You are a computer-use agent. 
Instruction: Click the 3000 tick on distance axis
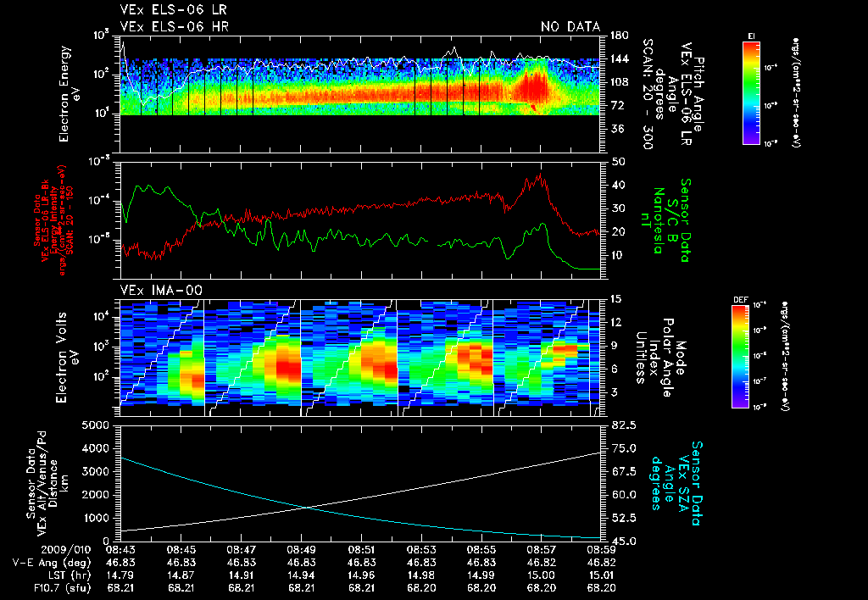95,471
